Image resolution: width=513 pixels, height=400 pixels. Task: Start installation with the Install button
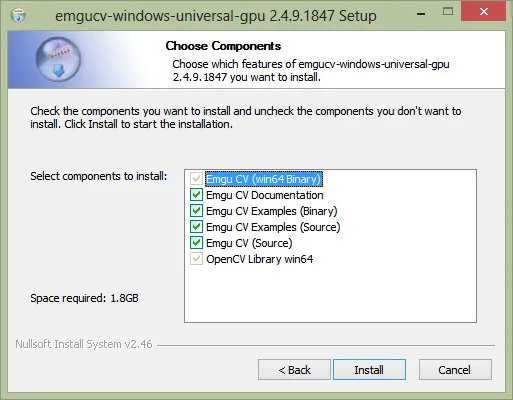[369, 370]
